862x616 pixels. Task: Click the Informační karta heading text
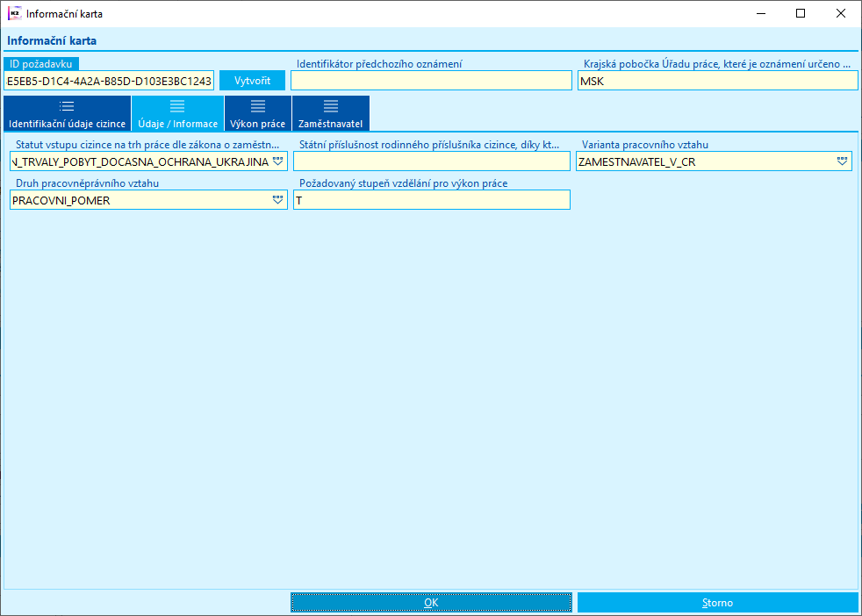[x=52, y=40]
